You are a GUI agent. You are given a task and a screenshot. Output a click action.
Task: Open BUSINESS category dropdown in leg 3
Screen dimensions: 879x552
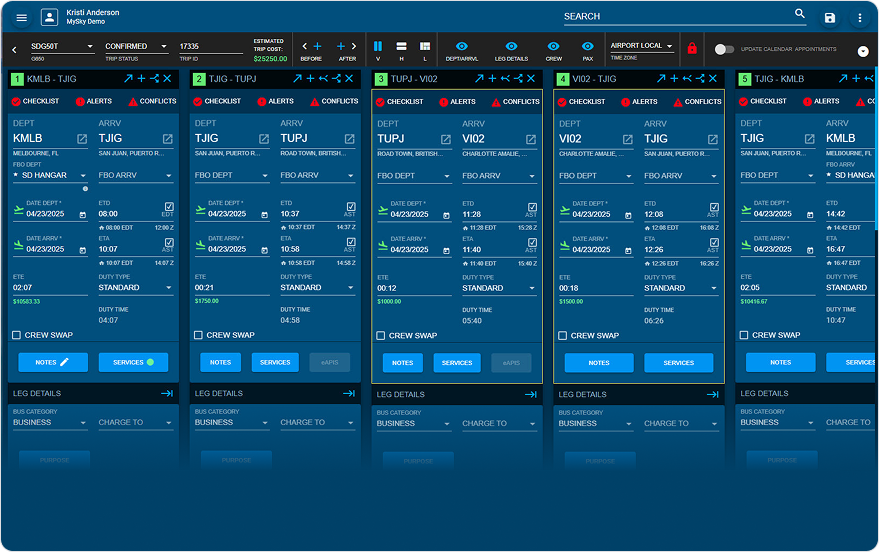tap(414, 424)
